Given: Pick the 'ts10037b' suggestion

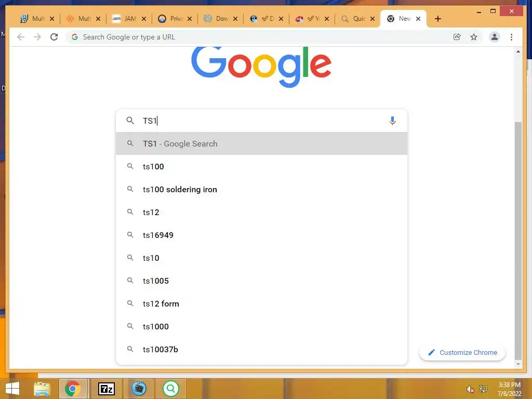Looking at the screenshot, I should pyautogui.click(x=261, y=349).
